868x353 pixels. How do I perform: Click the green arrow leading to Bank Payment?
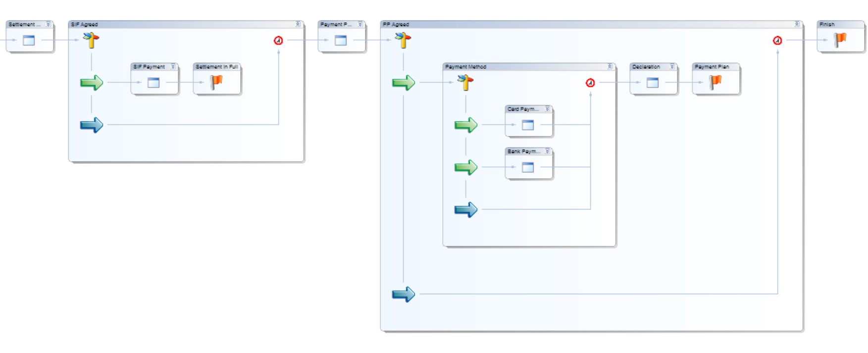point(465,167)
